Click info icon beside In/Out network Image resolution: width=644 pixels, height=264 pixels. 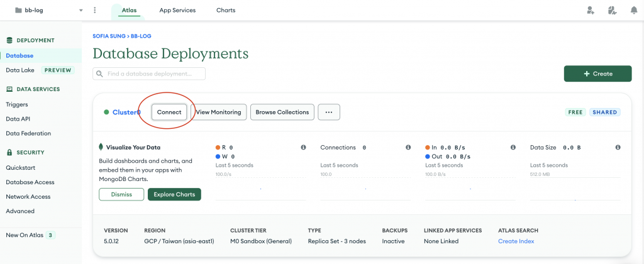point(513,147)
